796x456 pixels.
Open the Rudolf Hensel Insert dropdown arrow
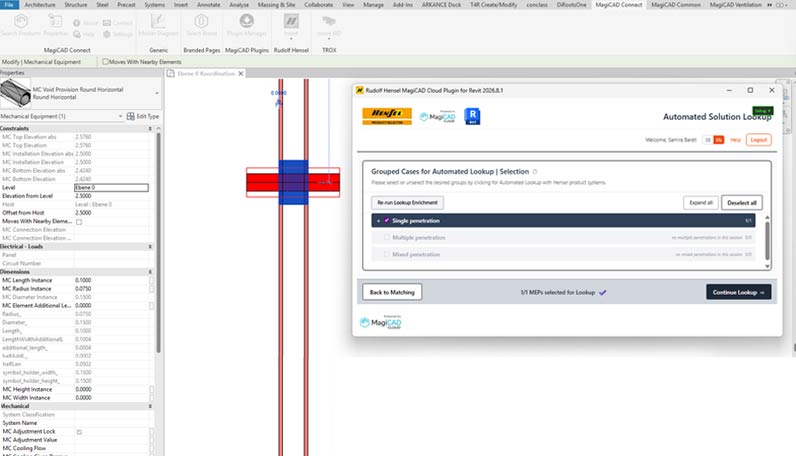291,39
